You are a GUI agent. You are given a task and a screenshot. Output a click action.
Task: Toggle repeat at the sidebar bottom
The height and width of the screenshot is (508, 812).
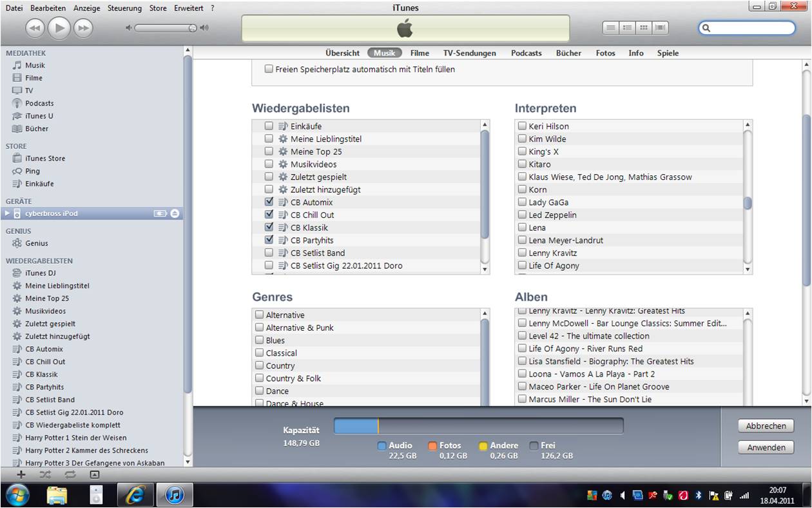[70, 474]
